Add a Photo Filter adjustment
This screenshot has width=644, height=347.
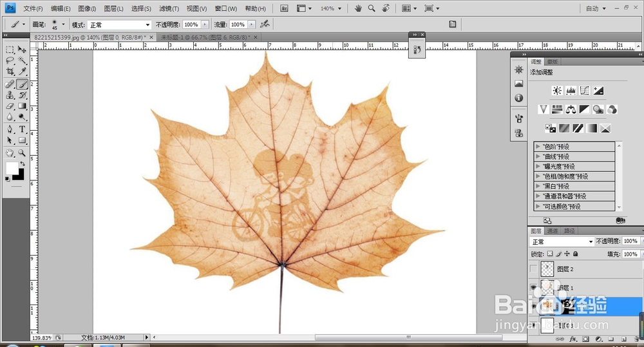point(598,109)
